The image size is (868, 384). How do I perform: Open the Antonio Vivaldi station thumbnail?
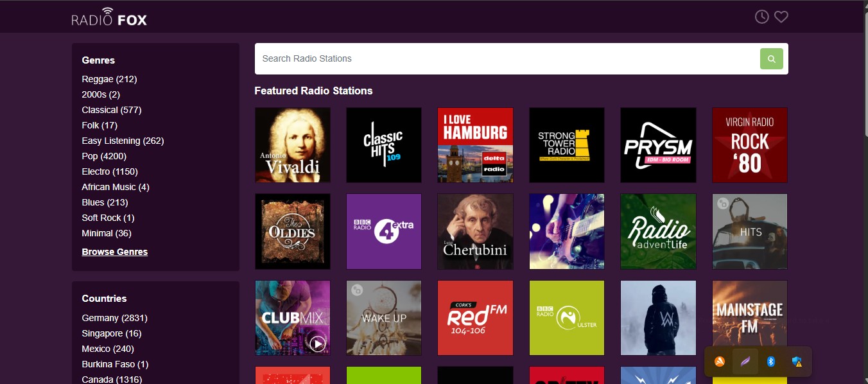pyautogui.click(x=293, y=145)
